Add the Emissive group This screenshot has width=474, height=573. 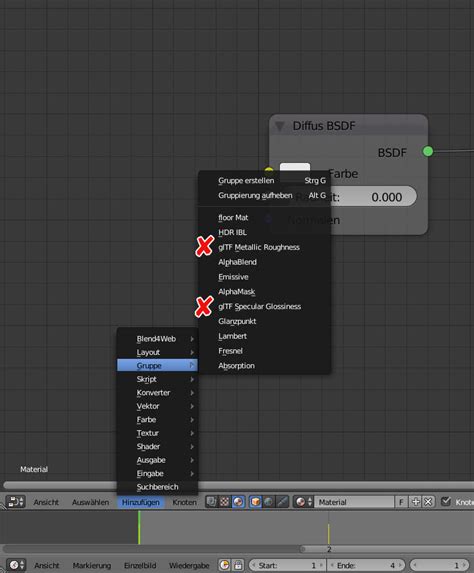point(265,277)
